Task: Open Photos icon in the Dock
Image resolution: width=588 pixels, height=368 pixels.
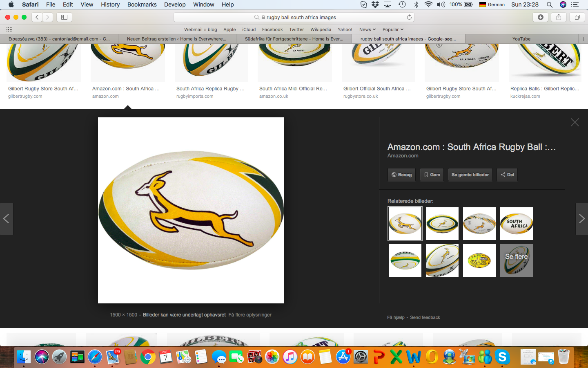Action: click(272, 357)
